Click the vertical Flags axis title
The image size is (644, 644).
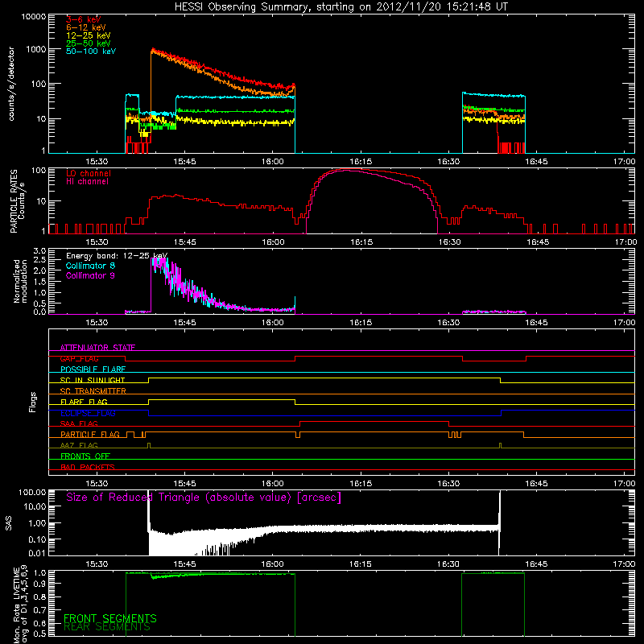33,402
